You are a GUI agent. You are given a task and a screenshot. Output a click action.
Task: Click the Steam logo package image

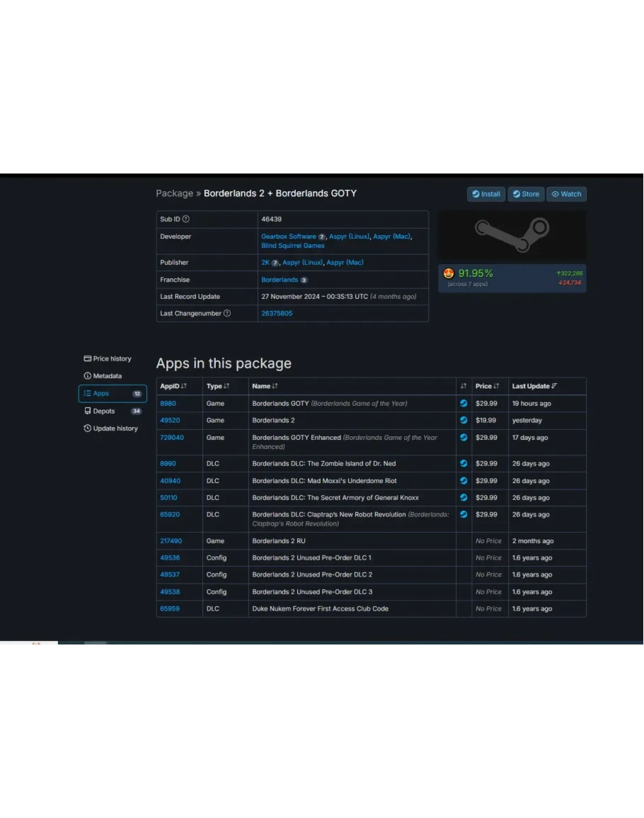512,235
